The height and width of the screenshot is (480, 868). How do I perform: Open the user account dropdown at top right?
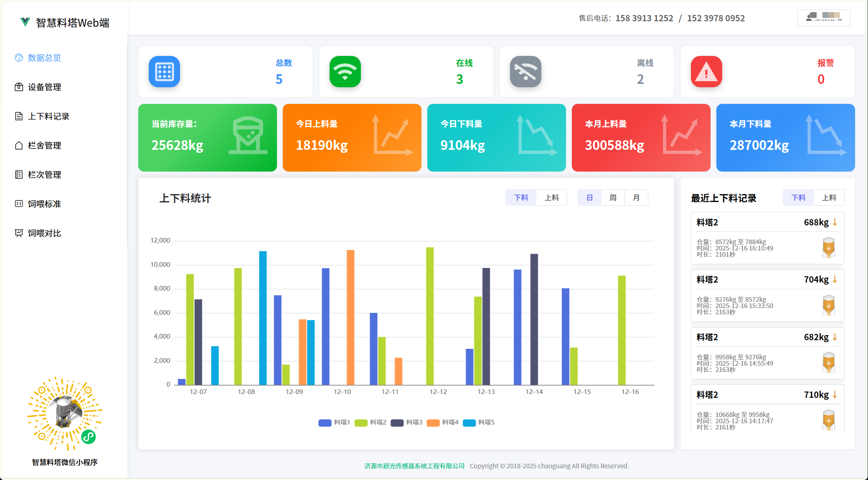823,18
